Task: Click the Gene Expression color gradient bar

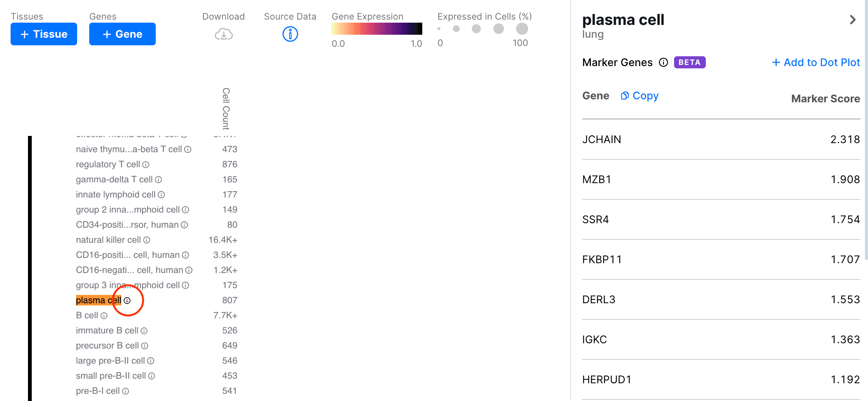Action: (377, 29)
